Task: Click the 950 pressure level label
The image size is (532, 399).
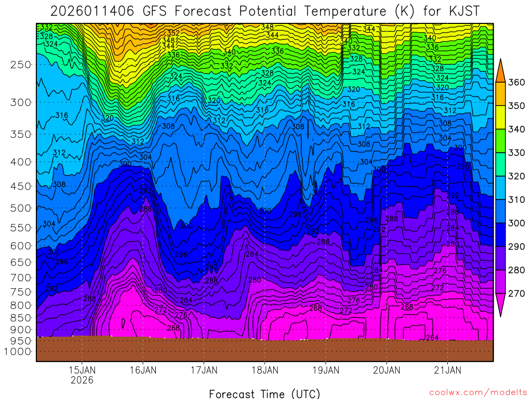Action: tap(21, 341)
